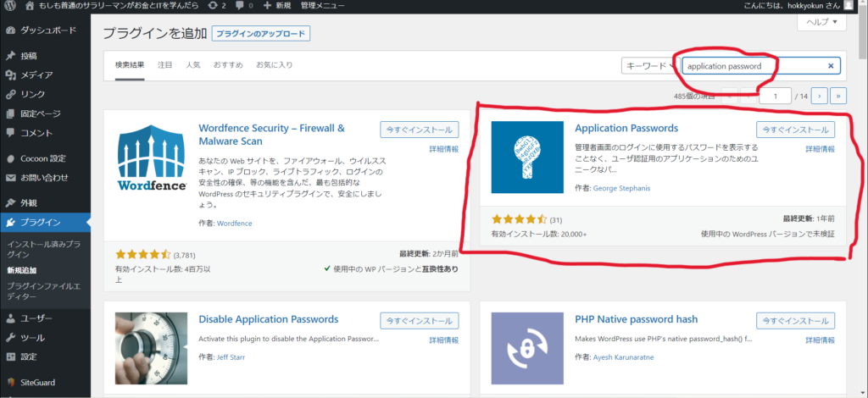This screenshot has width=868, height=398.
Task: Open the Disable Application Passwords safe thumbnail
Action: [x=152, y=348]
